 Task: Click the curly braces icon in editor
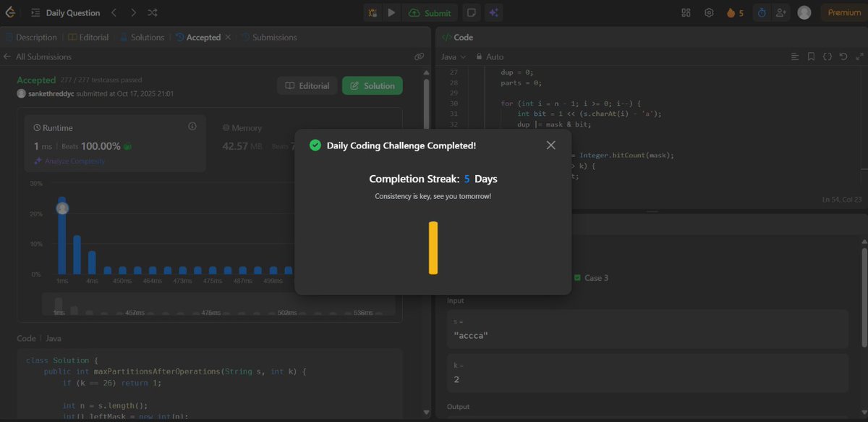(x=827, y=56)
